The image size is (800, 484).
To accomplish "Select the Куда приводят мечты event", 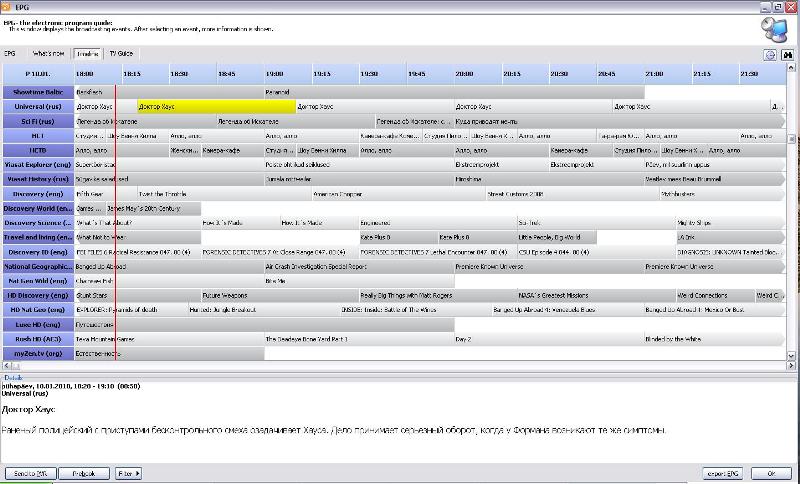I will click(x=619, y=121).
